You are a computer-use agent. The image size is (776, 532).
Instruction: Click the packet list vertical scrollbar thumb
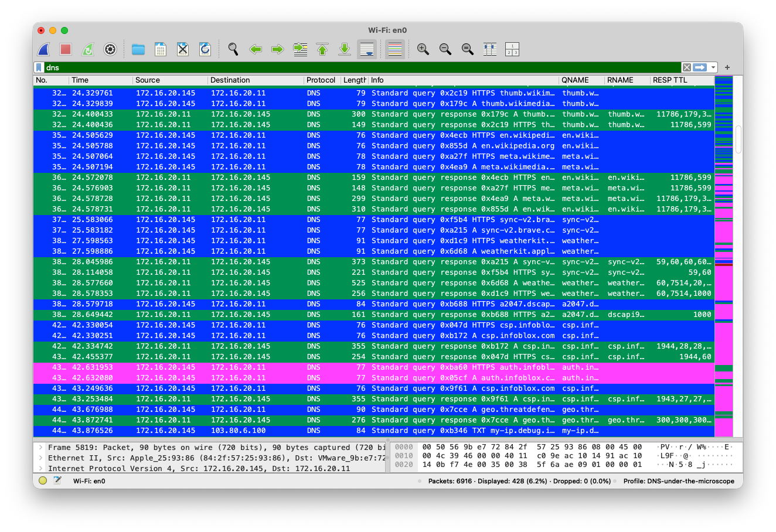coord(738,139)
